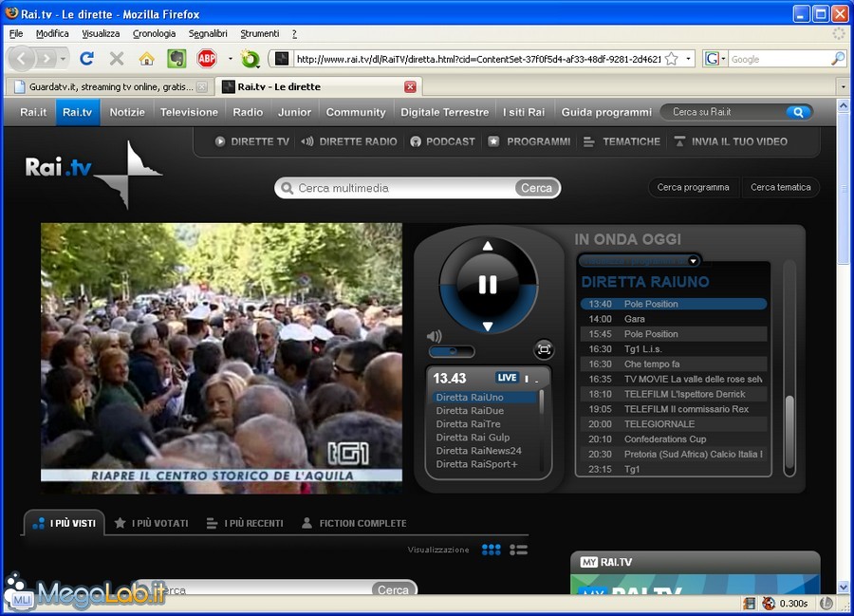Viewport: 854px width, 616px height.
Task: Select Diretta RaiNews24 channel
Action: pyautogui.click(x=478, y=451)
